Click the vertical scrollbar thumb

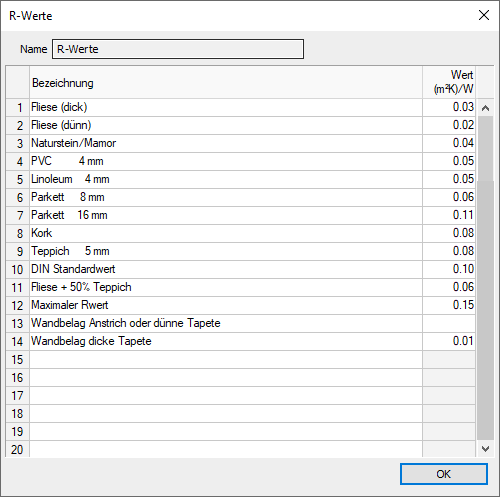[485, 310]
